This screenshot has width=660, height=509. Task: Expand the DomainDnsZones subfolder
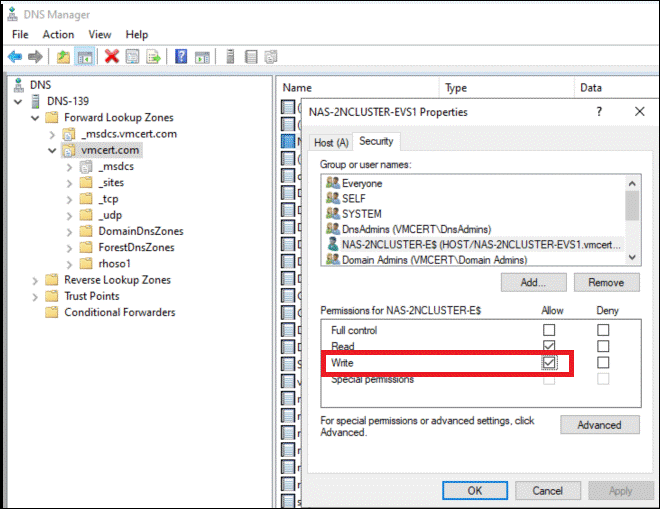pyautogui.click(x=69, y=232)
